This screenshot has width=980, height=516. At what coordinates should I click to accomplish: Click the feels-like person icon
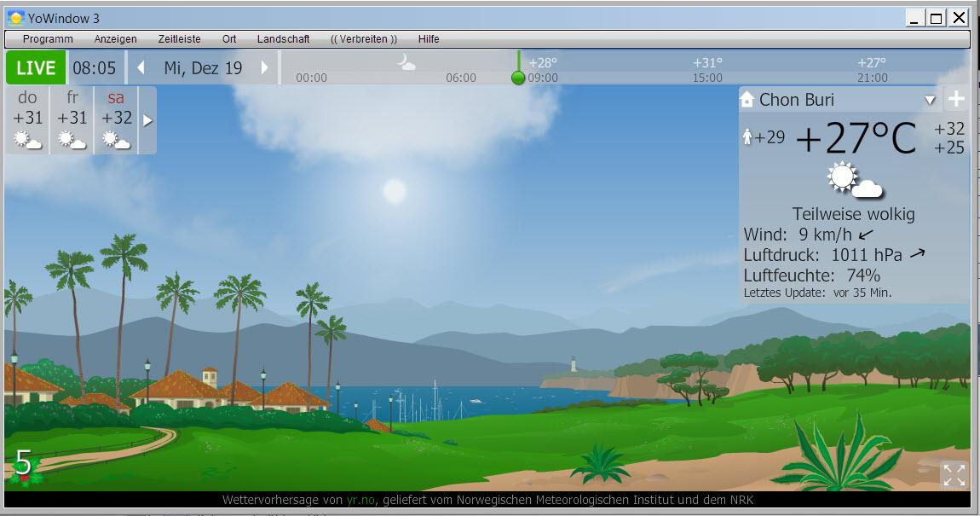[747, 137]
